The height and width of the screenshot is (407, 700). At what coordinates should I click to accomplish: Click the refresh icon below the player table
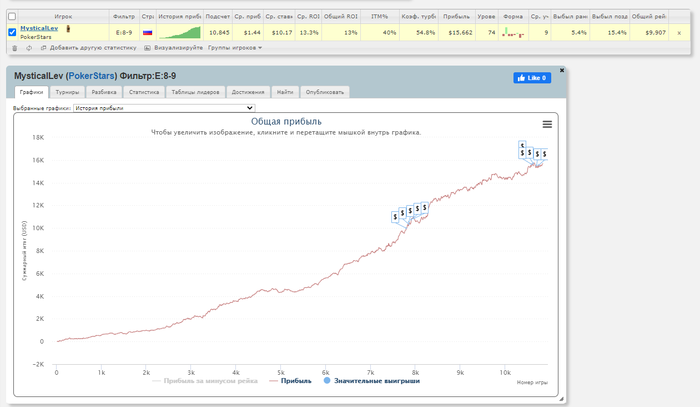[x=29, y=48]
